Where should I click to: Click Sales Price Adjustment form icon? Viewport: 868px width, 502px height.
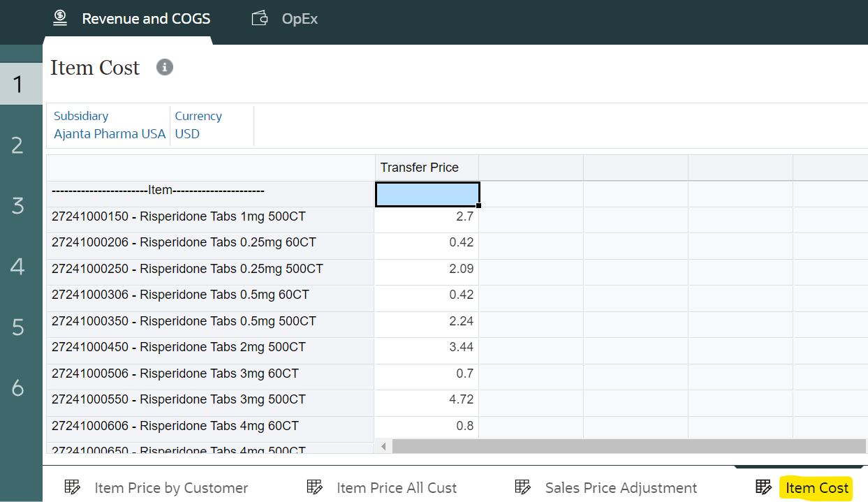[x=523, y=487]
